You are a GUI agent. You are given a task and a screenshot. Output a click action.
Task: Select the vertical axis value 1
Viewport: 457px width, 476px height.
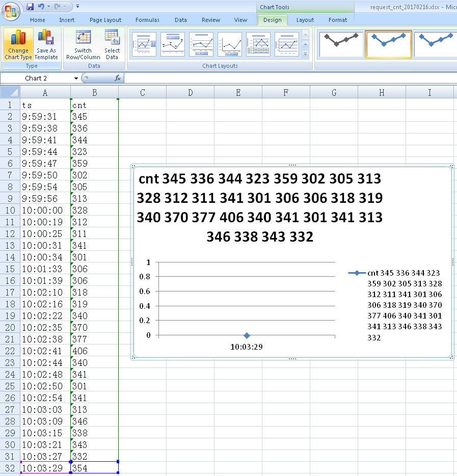[148, 262]
